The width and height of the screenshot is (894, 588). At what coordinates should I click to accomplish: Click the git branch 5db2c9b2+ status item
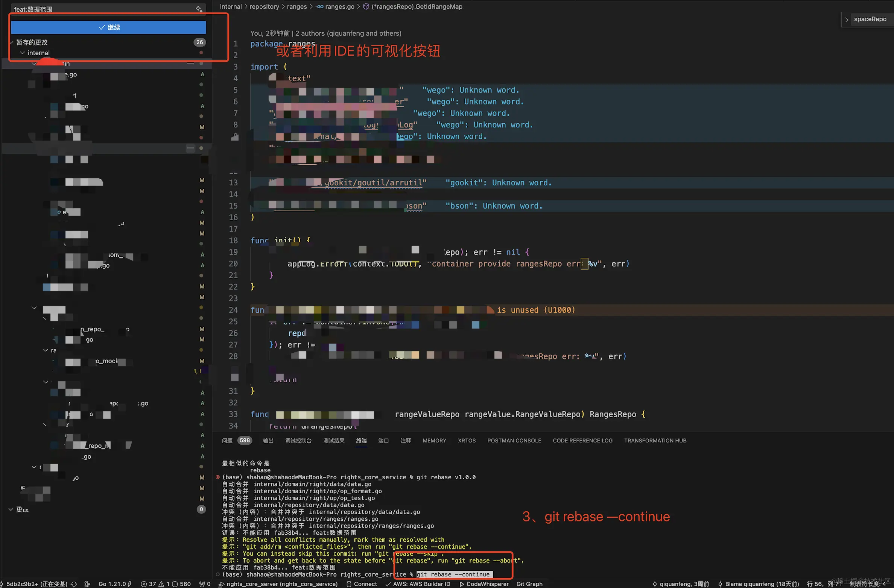pyautogui.click(x=36, y=584)
